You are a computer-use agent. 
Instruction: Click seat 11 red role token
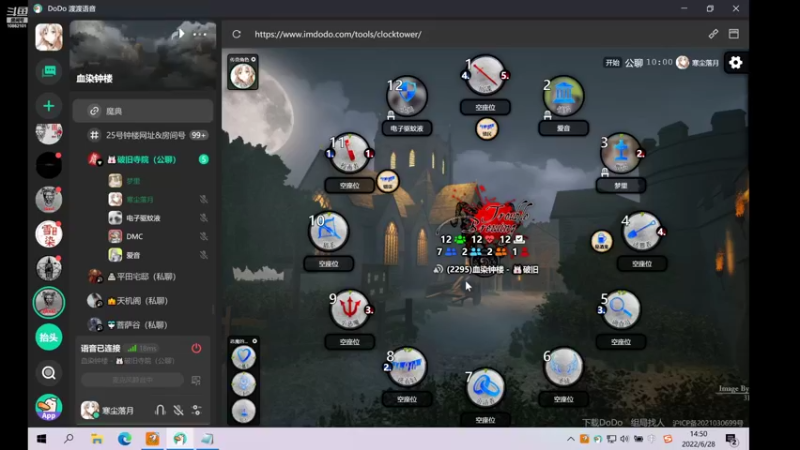(x=349, y=153)
